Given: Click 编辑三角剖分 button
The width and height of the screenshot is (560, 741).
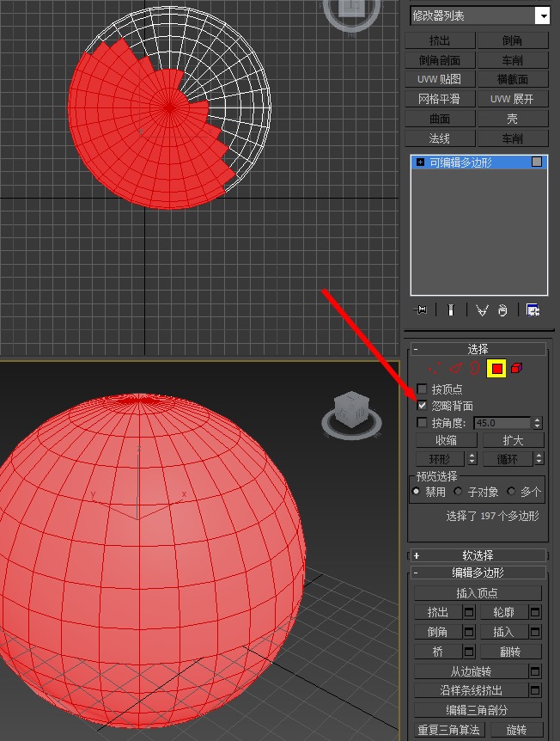Looking at the screenshot, I should 478,710.
